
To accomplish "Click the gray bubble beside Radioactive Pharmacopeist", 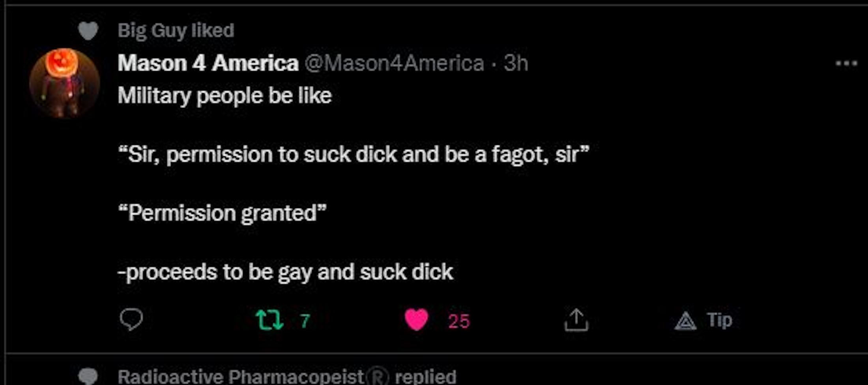I will [x=88, y=376].
